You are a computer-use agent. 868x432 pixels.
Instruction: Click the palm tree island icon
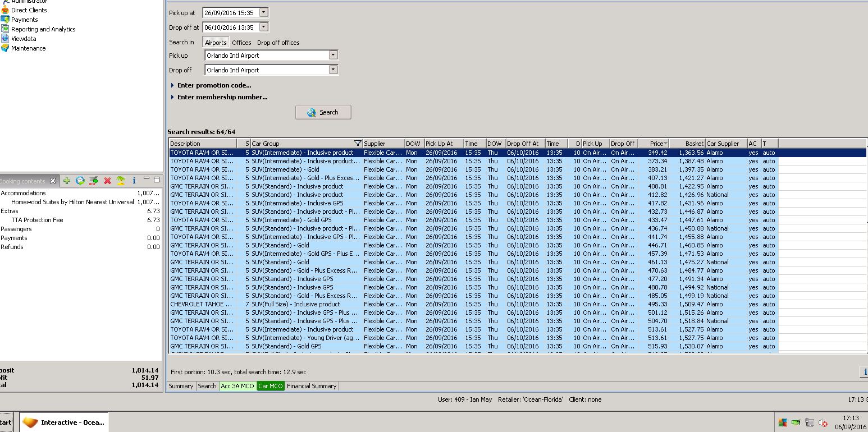click(121, 181)
